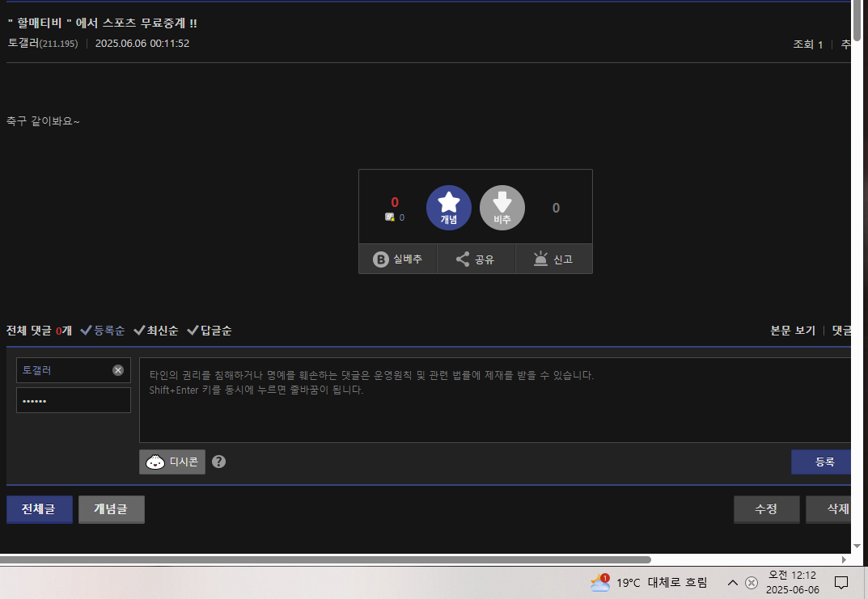
Task: Click the 수정 edit post button
Action: (x=766, y=509)
